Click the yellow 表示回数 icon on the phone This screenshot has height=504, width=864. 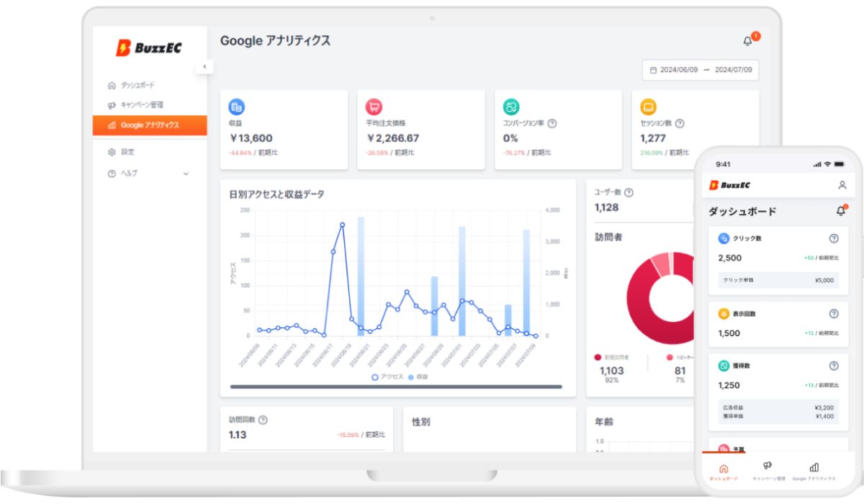click(724, 314)
